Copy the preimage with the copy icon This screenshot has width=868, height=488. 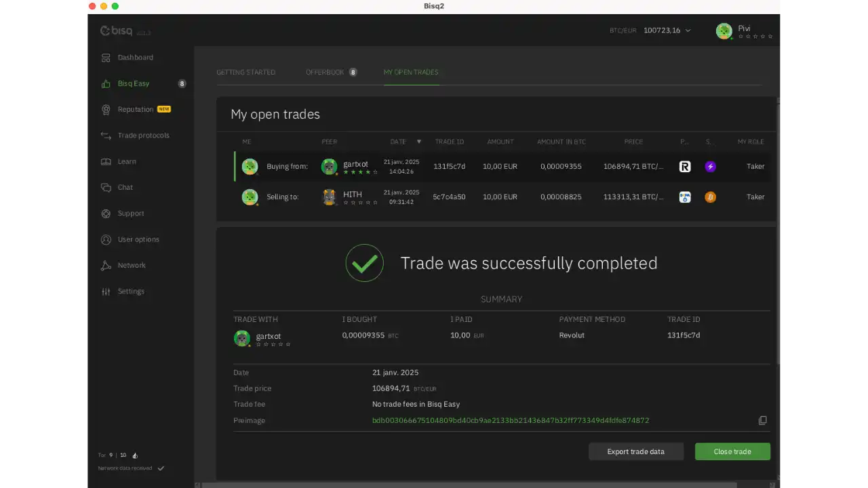[762, 421]
